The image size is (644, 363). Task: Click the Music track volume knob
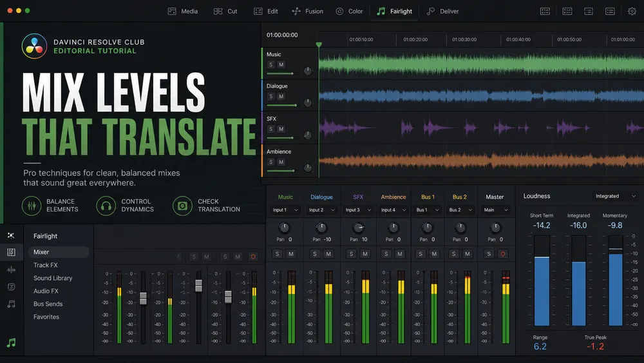point(308,71)
